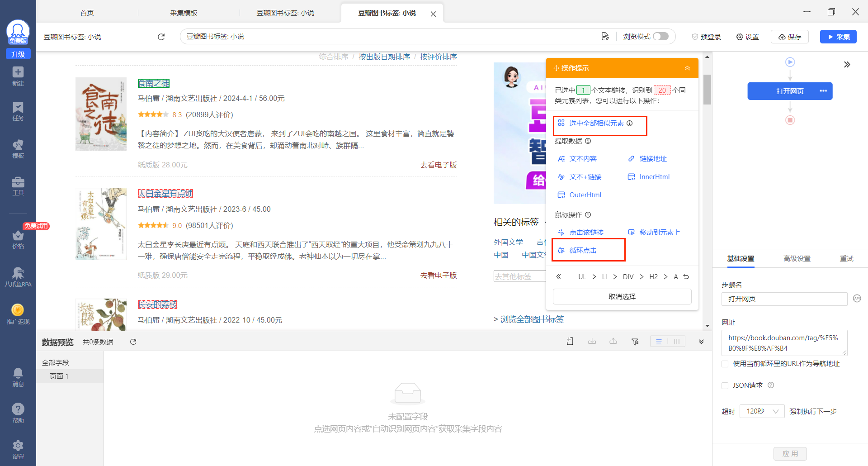Screen dimensions: 868x466
Task: Click the export data icon in preview toolbar
Action: point(613,342)
